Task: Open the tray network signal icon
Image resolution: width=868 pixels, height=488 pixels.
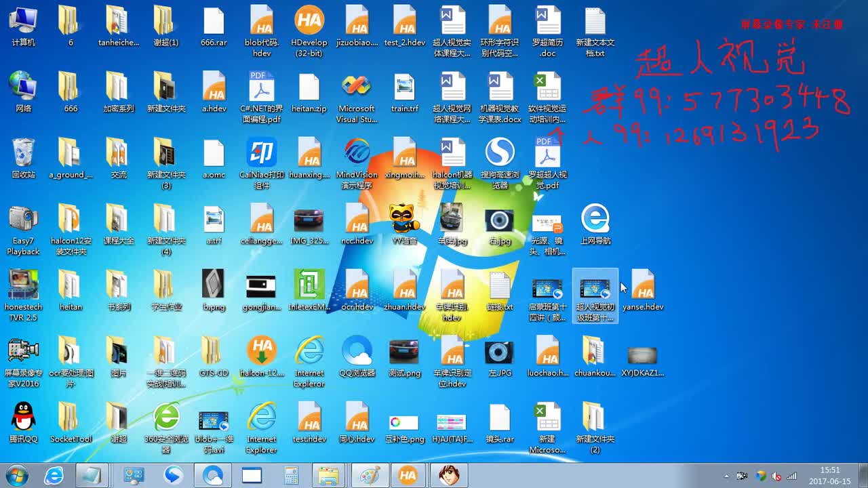Action: pyautogui.click(x=791, y=476)
